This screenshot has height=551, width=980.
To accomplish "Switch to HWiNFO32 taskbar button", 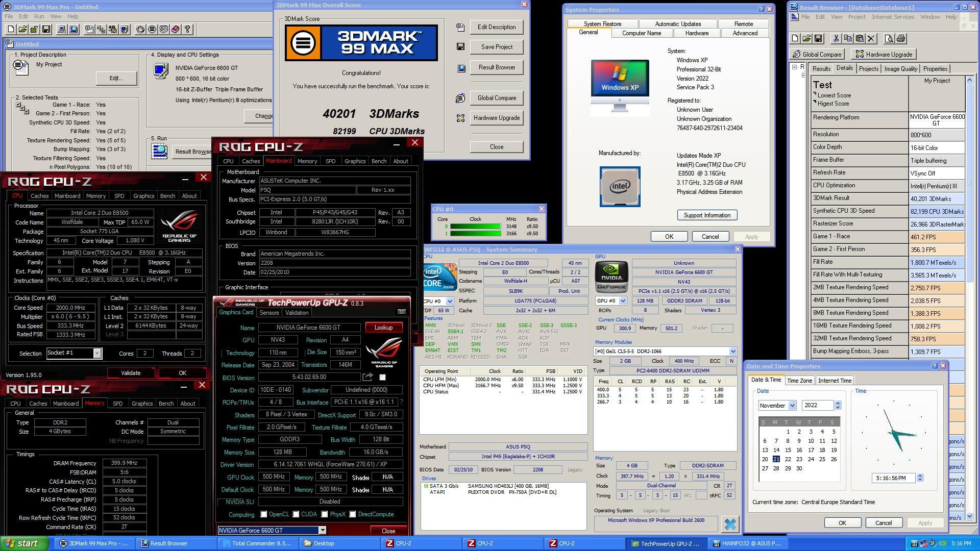I will pos(749,543).
